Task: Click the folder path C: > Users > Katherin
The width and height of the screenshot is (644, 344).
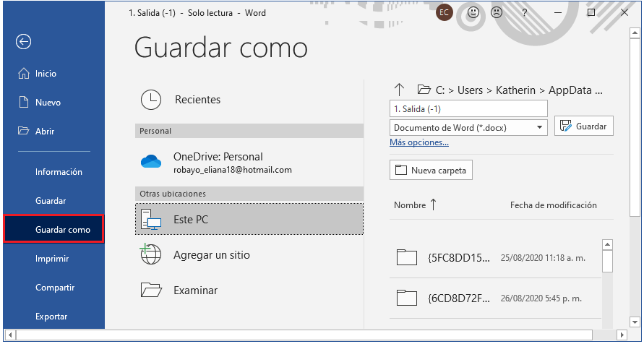Action: point(518,90)
